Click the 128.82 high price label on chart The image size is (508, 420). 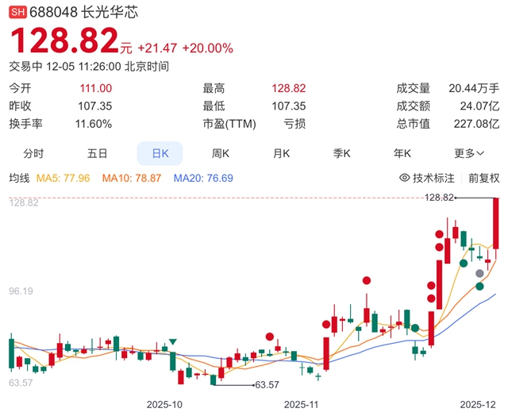(437, 197)
